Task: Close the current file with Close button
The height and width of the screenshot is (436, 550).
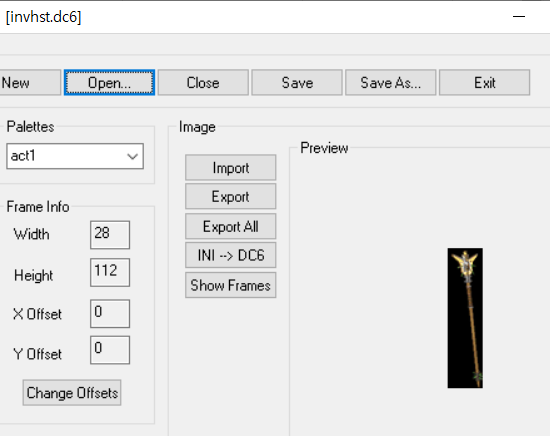Action: point(203,82)
